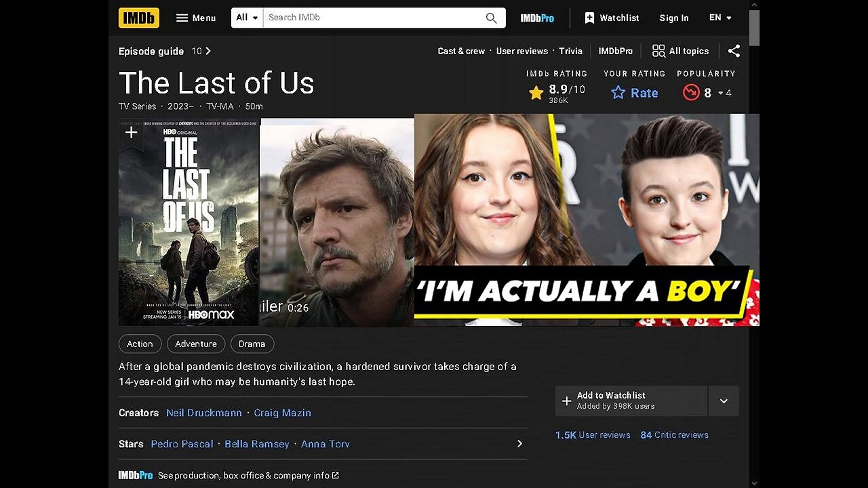Viewport: 868px width, 488px height.
Task: Open IMDbPro link in header
Action: coord(537,18)
